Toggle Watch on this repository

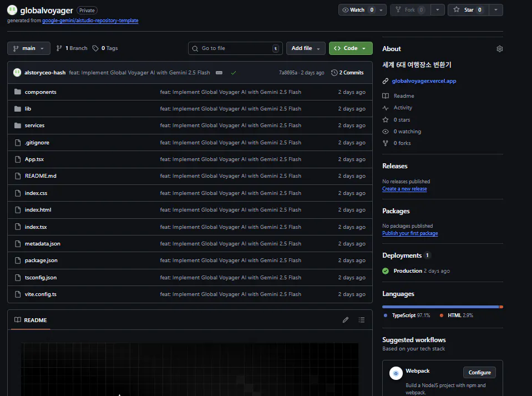[357, 10]
